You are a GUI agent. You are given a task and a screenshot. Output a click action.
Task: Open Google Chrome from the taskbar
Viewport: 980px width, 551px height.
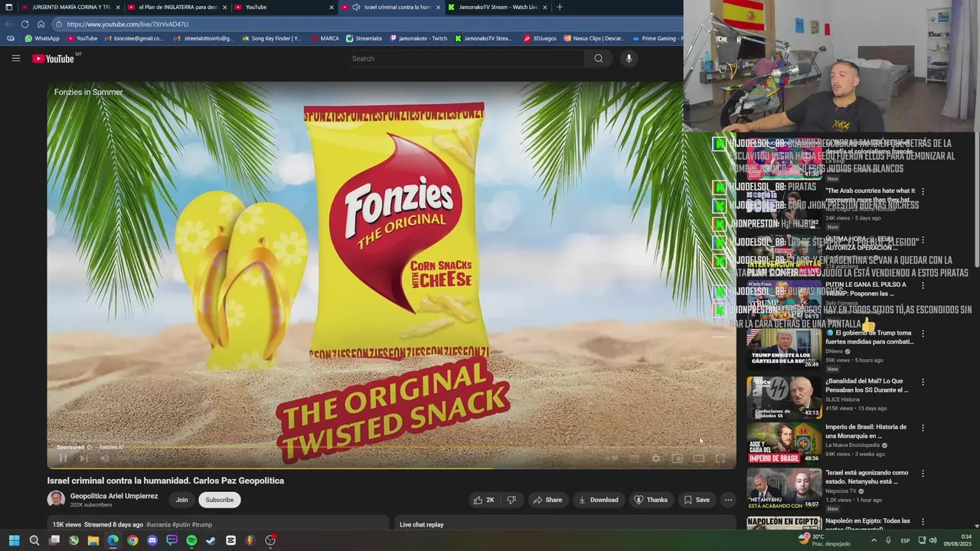[132, 540]
